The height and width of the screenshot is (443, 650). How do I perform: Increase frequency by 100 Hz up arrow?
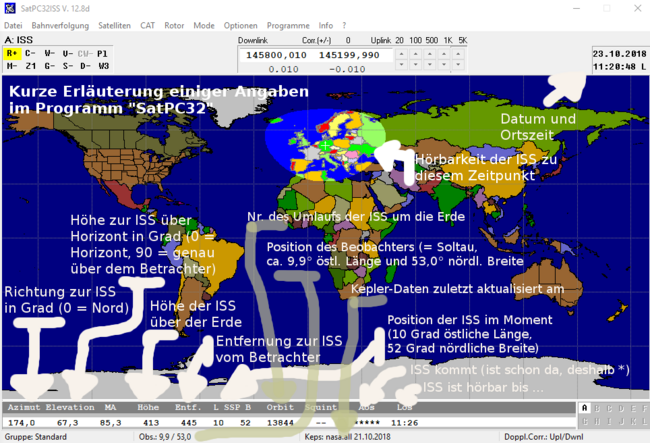[415, 54]
